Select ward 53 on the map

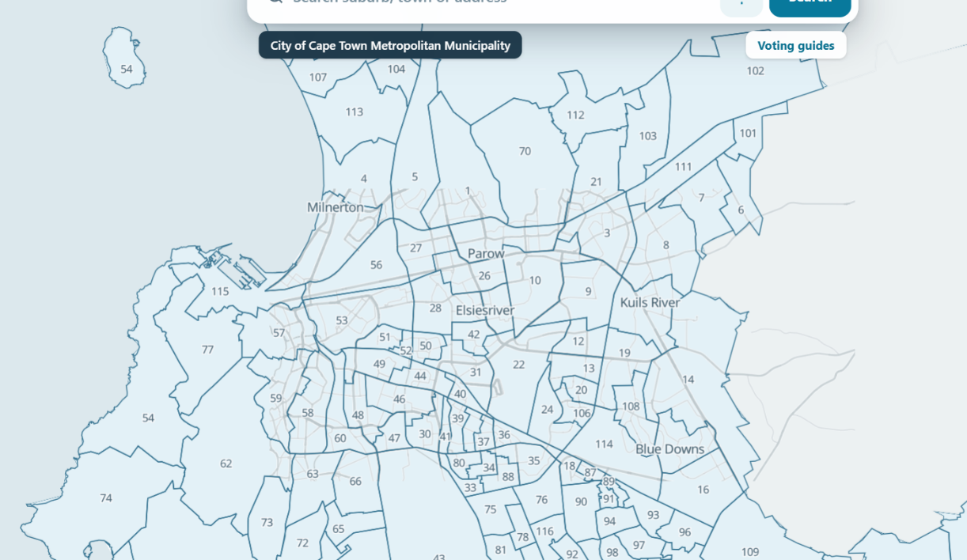(341, 321)
